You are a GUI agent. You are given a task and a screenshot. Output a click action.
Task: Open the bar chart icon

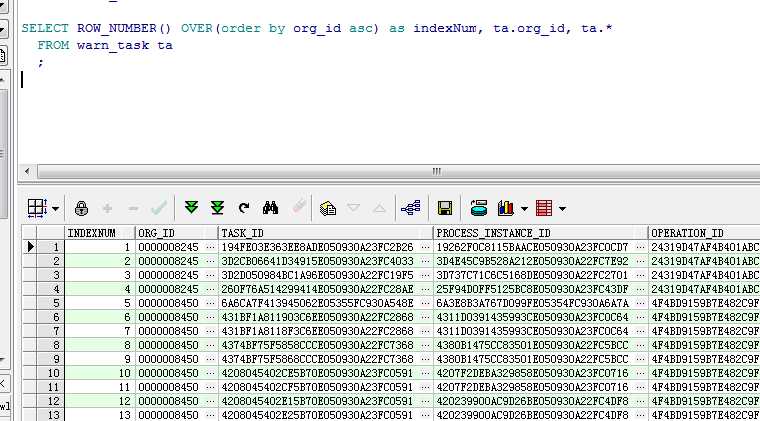[505, 208]
